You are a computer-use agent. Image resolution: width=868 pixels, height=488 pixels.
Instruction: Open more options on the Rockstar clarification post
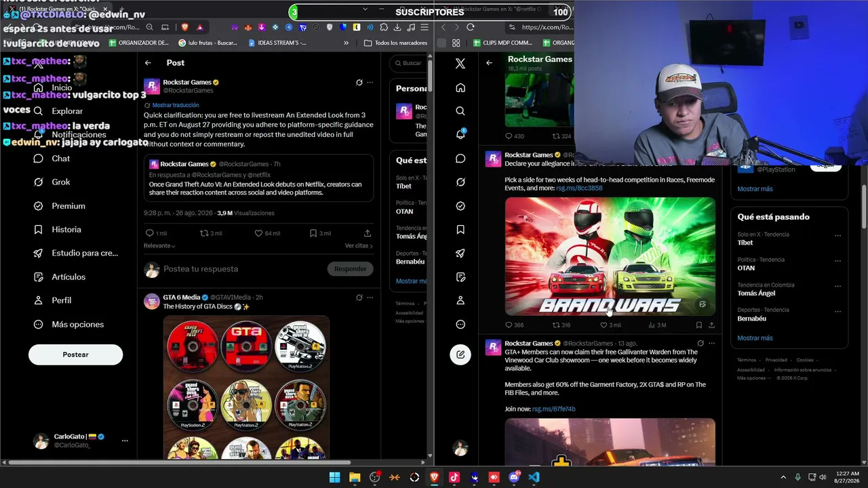tap(370, 83)
